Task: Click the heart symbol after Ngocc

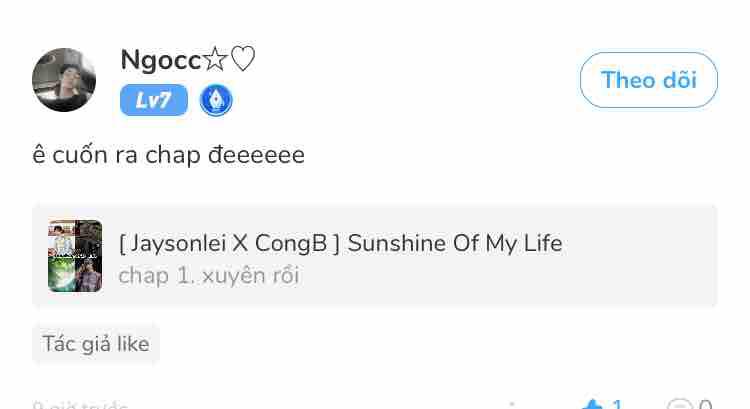Action: click(243, 60)
